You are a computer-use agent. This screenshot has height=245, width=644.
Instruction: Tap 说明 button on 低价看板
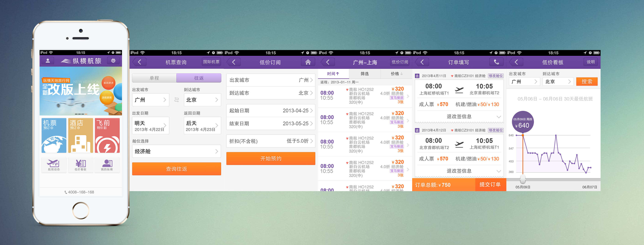(x=590, y=62)
